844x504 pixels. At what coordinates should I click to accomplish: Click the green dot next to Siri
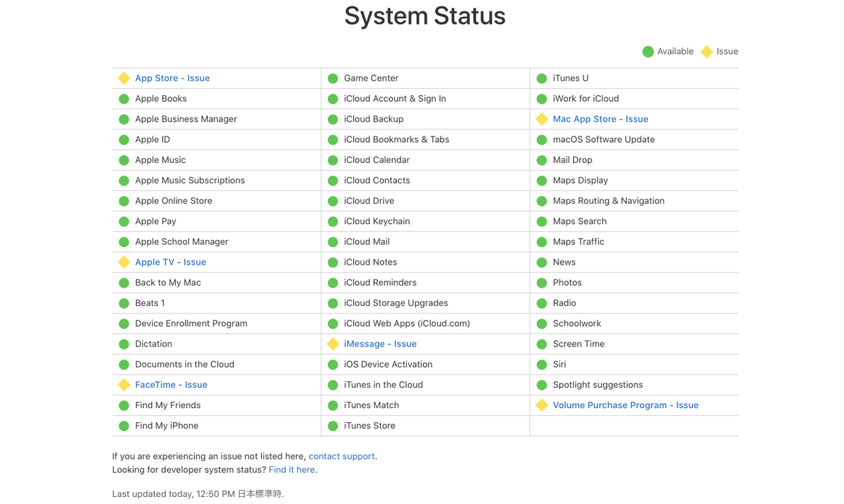541,364
